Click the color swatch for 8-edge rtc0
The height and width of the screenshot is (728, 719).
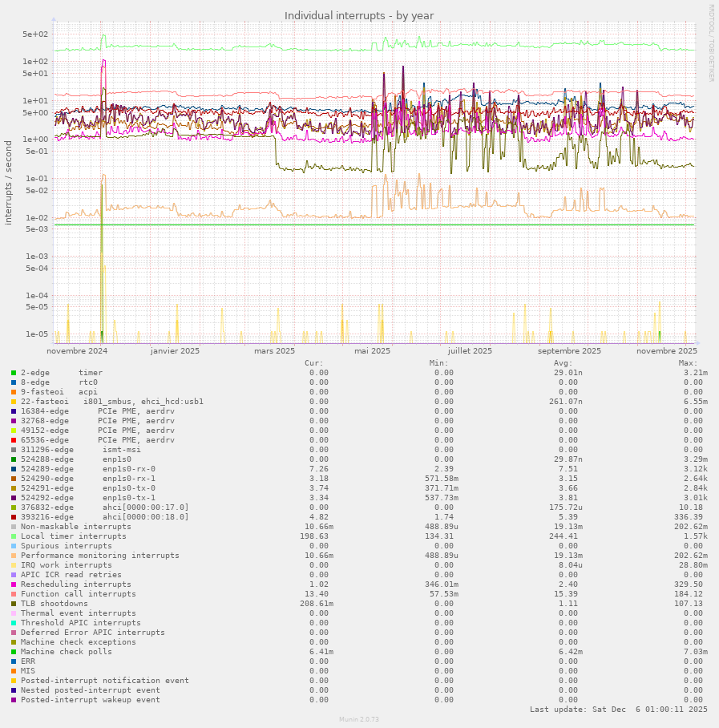(14, 382)
